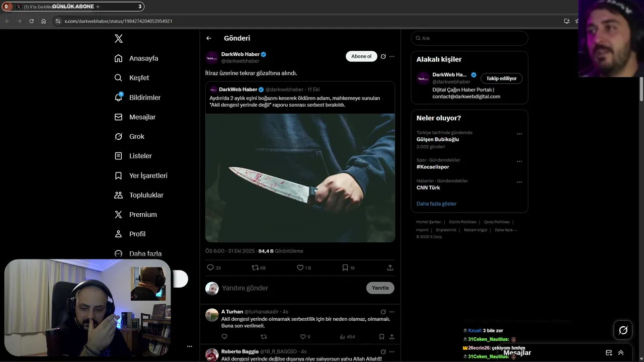Click the X logo in sidebar
The width and height of the screenshot is (644, 362).
coord(119,39)
